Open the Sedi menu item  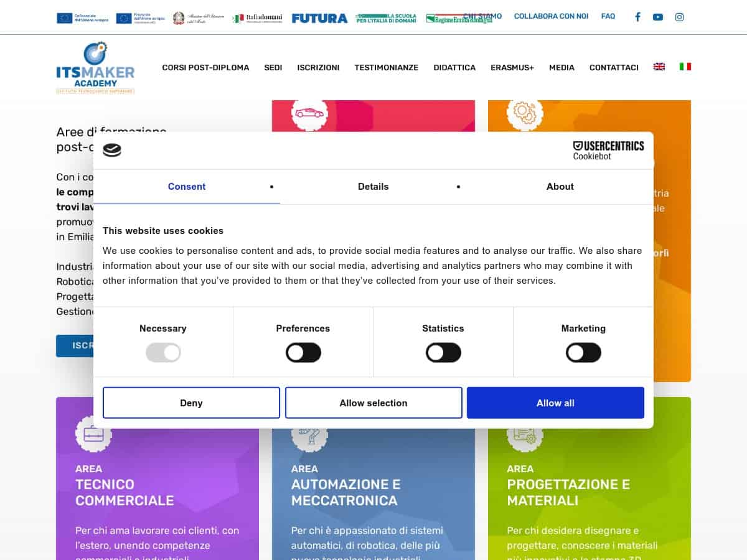coord(273,67)
